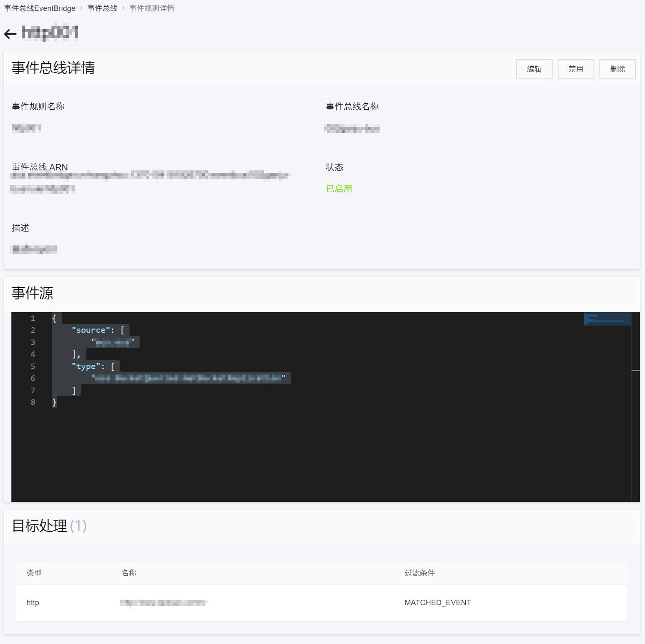Click the "source" key in the code editor
Viewport: 645px width, 644px height.
(91, 330)
